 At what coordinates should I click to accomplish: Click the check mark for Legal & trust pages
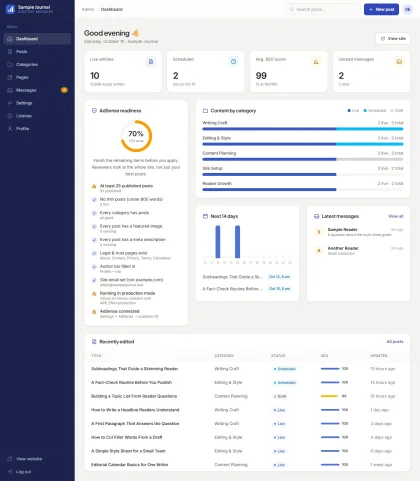pos(94,253)
